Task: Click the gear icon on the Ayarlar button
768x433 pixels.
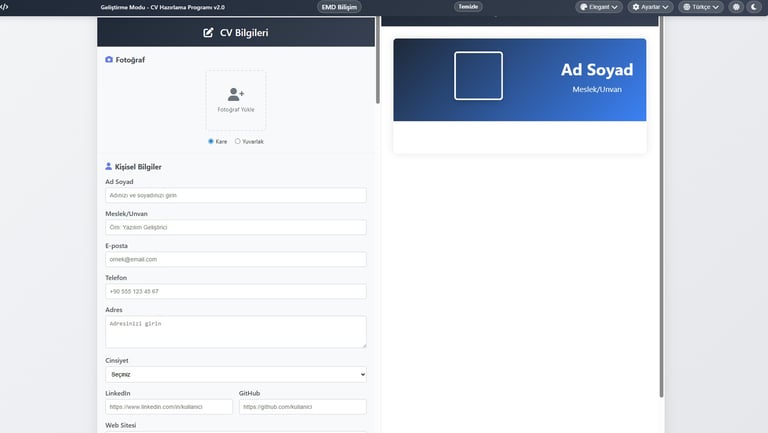Action: [636, 7]
